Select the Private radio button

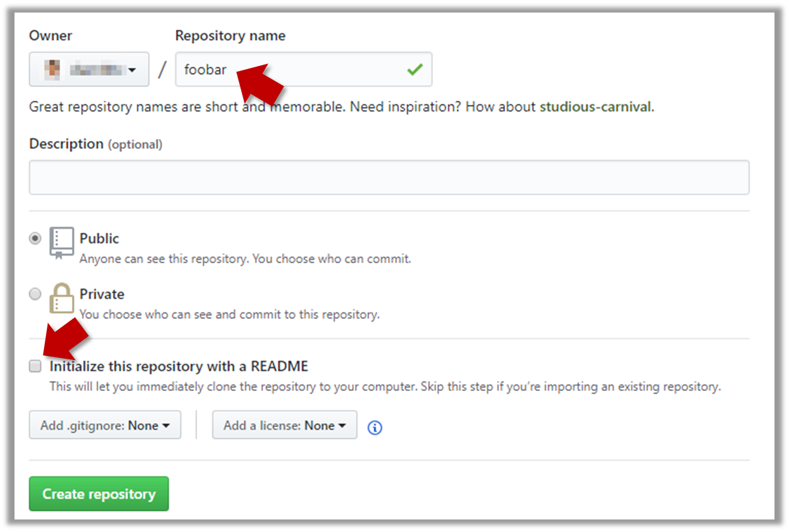pyautogui.click(x=35, y=294)
